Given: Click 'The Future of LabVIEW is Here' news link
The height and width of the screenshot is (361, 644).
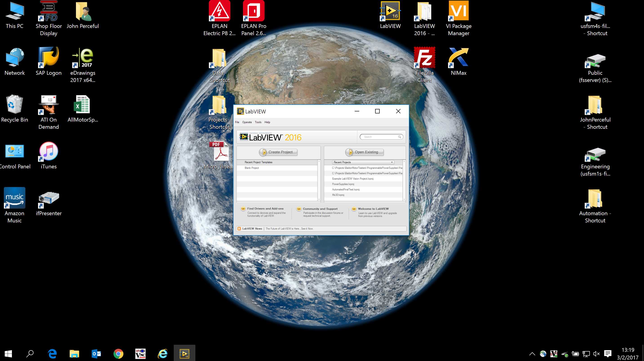Looking at the screenshot, I should tap(289, 229).
